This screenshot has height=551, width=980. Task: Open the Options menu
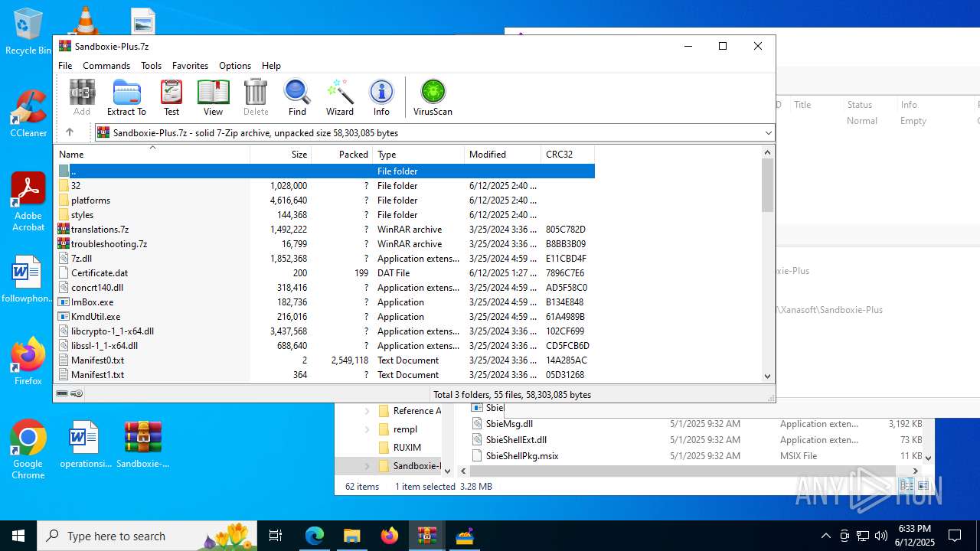click(235, 66)
